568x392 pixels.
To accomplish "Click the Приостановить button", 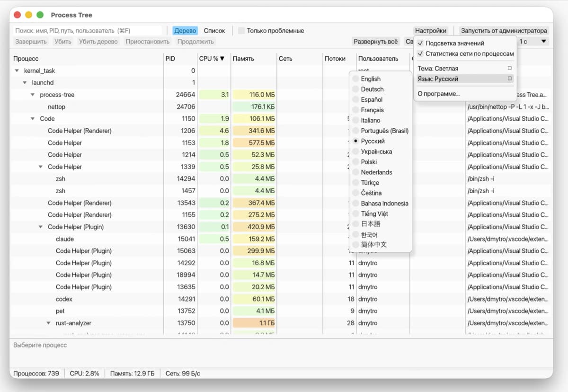I will coord(148,42).
